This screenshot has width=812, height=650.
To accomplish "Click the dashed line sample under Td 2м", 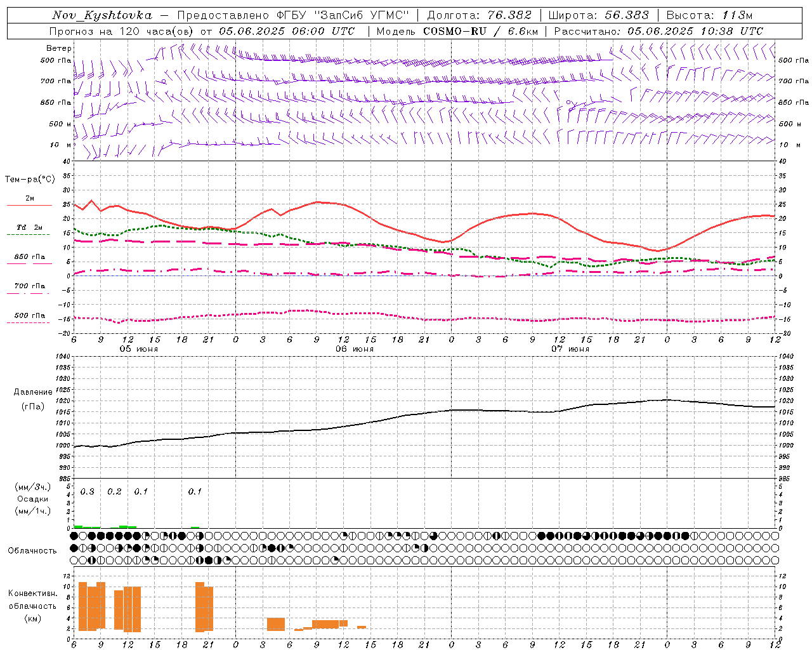I will coord(28,235).
